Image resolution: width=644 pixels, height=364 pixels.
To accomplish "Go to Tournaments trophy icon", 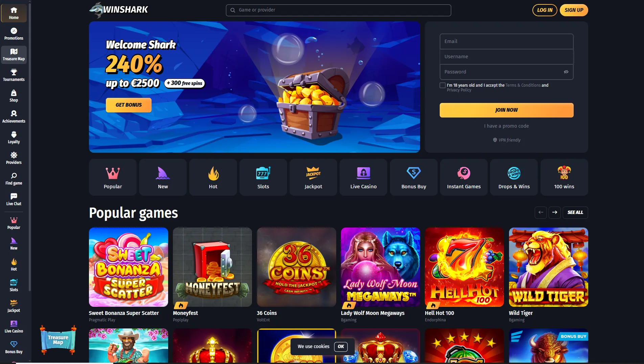I will pos(14,75).
